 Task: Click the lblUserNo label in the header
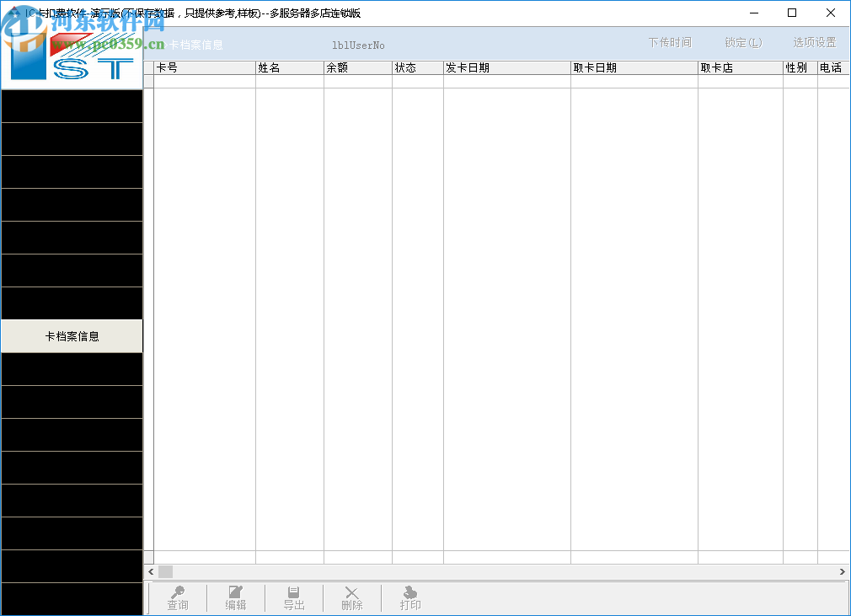tap(357, 45)
